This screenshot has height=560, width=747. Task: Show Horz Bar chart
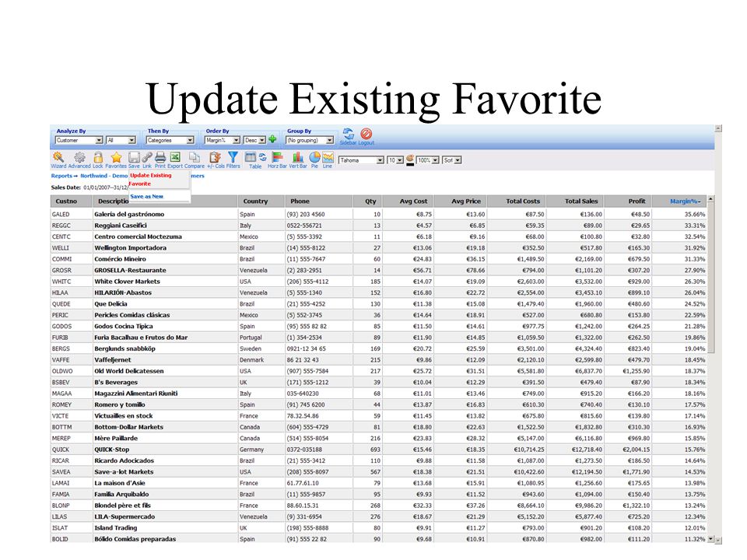click(x=277, y=159)
